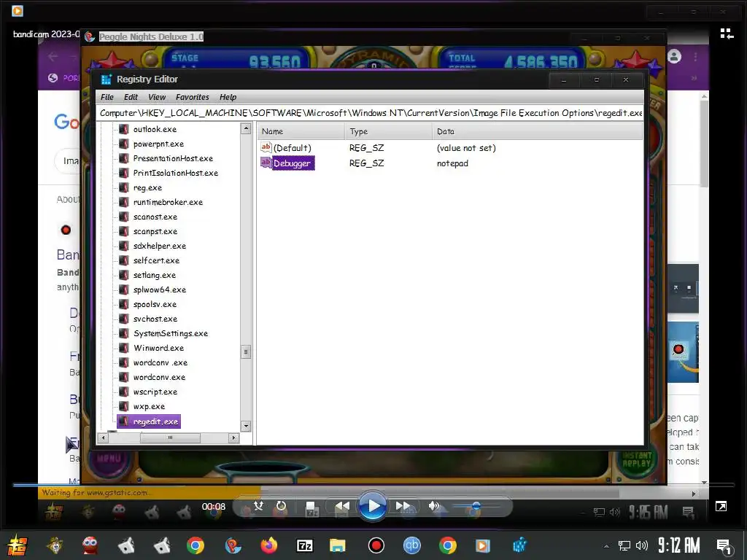The height and width of the screenshot is (560, 747).
Task: Open the Bandicam record icon on the taskbar
Action: click(x=376, y=545)
